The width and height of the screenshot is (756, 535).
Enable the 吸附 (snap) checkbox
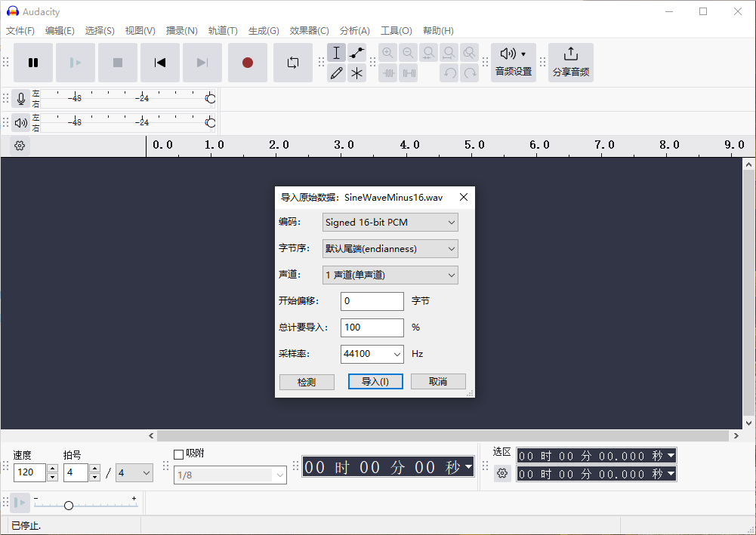[179, 454]
